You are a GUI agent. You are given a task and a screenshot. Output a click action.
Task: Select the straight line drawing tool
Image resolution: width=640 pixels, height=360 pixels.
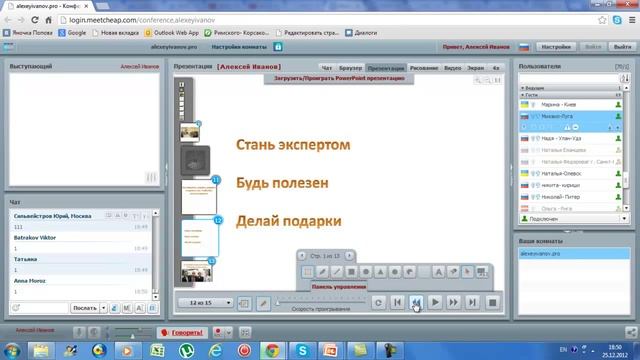tap(336, 272)
